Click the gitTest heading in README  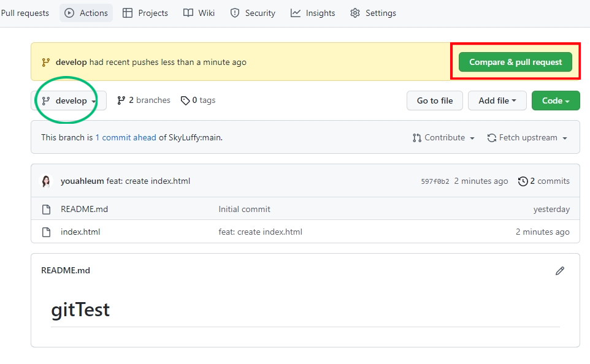click(x=80, y=310)
